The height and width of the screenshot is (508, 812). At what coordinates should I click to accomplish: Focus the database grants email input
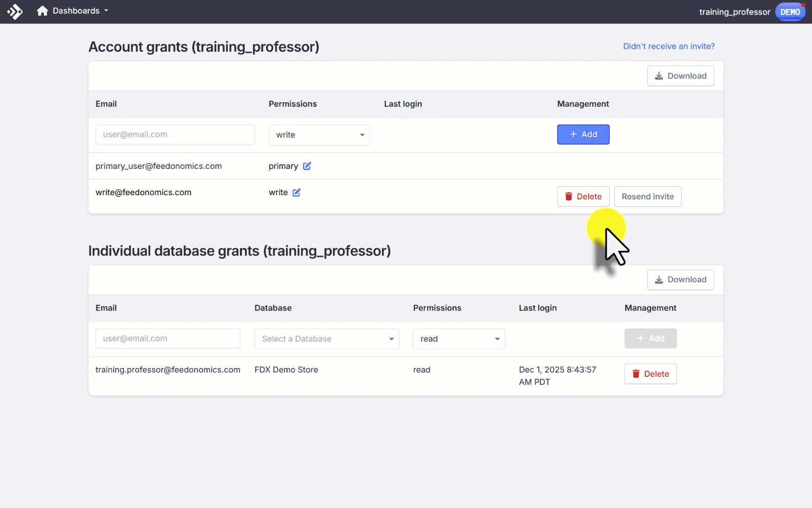(167, 339)
